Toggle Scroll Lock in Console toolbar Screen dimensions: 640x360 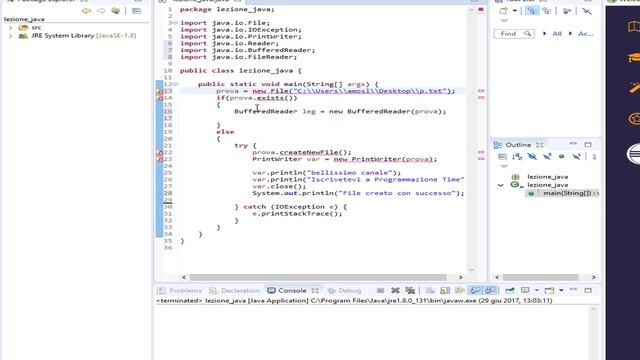(x=445, y=291)
